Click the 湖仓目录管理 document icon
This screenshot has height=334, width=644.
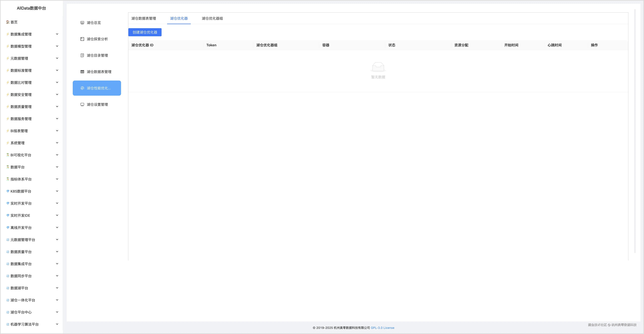pyautogui.click(x=82, y=55)
